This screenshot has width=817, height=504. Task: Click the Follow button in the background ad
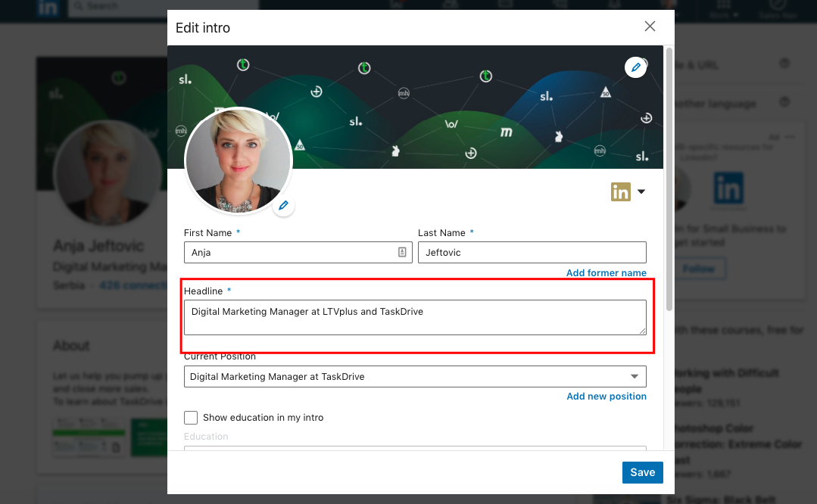(698, 269)
